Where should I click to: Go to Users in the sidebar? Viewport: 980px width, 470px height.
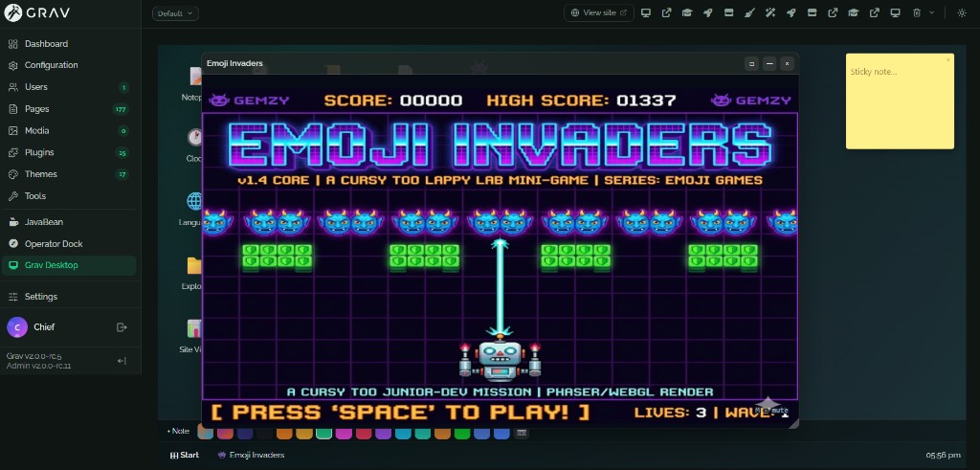69,87
